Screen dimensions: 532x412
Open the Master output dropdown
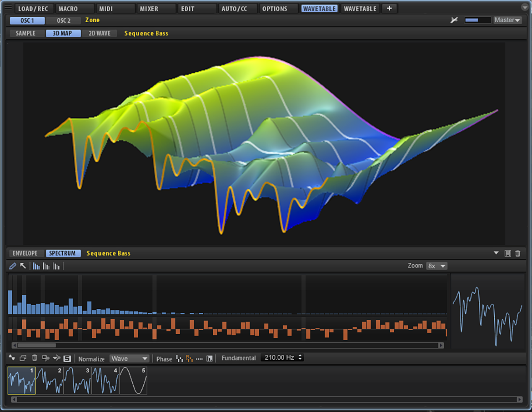pos(507,20)
